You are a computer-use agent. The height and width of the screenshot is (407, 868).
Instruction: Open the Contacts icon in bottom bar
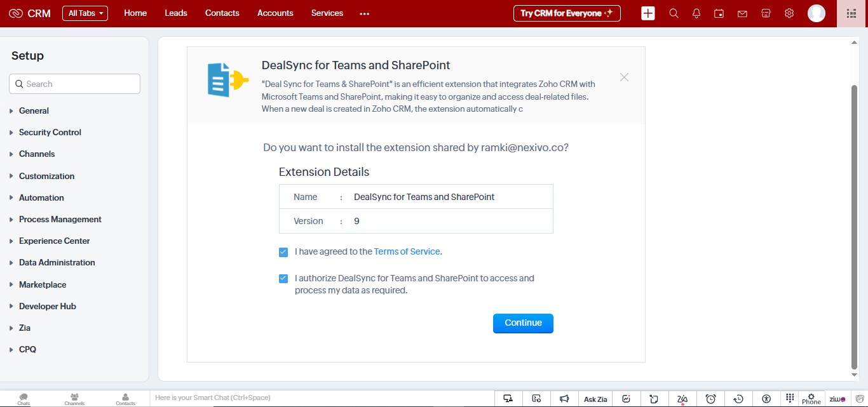click(x=125, y=399)
